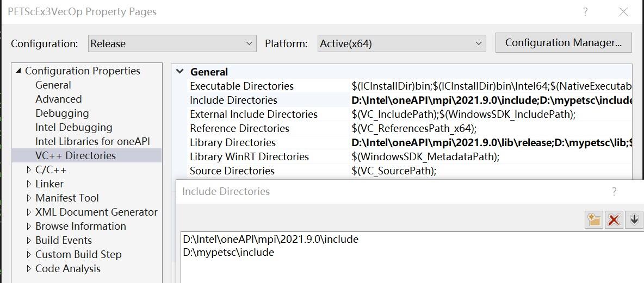
Task: Collapse the General property group chevron
Action: [180, 72]
